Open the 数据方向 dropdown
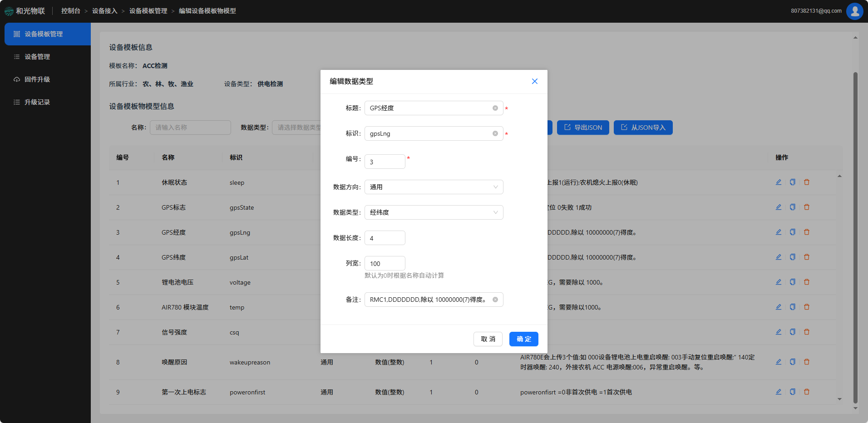Screen dimensions: 868x423 pyautogui.click(x=434, y=187)
